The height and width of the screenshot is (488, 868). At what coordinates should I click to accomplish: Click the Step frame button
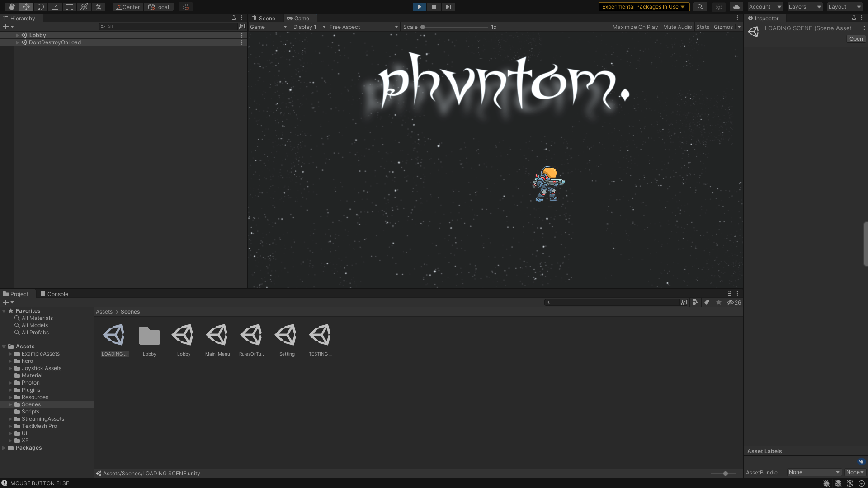pos(448,7)
